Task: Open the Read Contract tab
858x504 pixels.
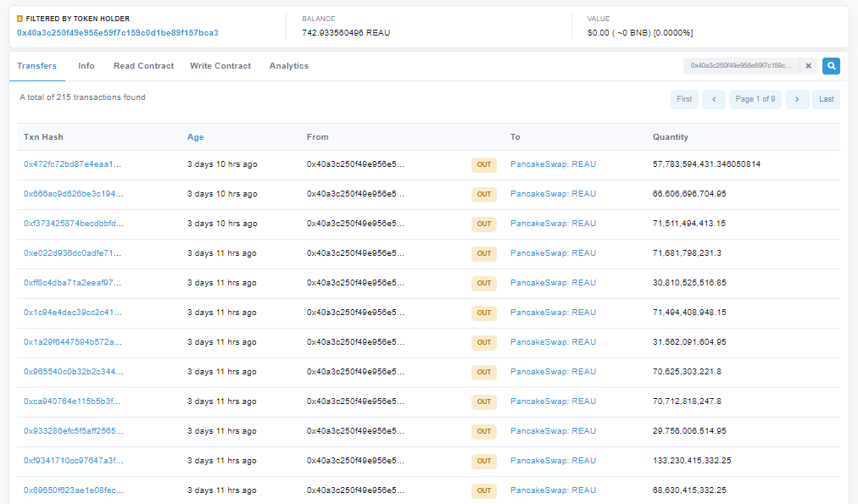Action: pos(143,66)
